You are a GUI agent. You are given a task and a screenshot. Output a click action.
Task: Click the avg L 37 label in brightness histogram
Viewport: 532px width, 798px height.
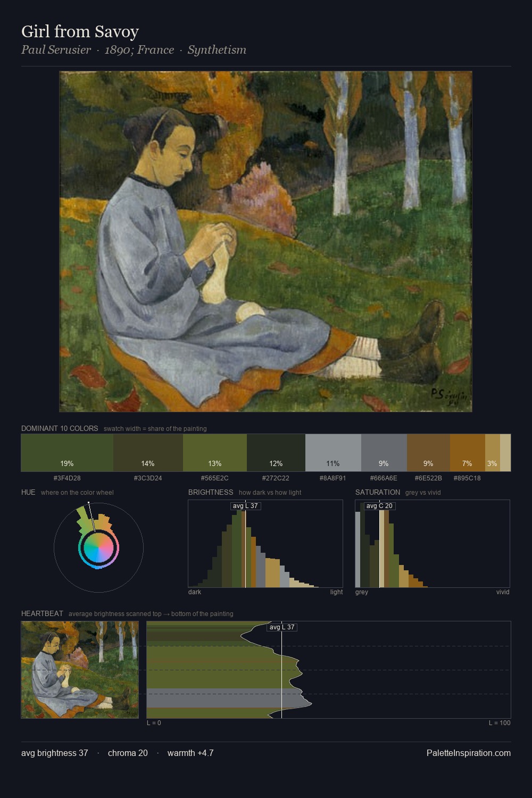coord(246,505)
